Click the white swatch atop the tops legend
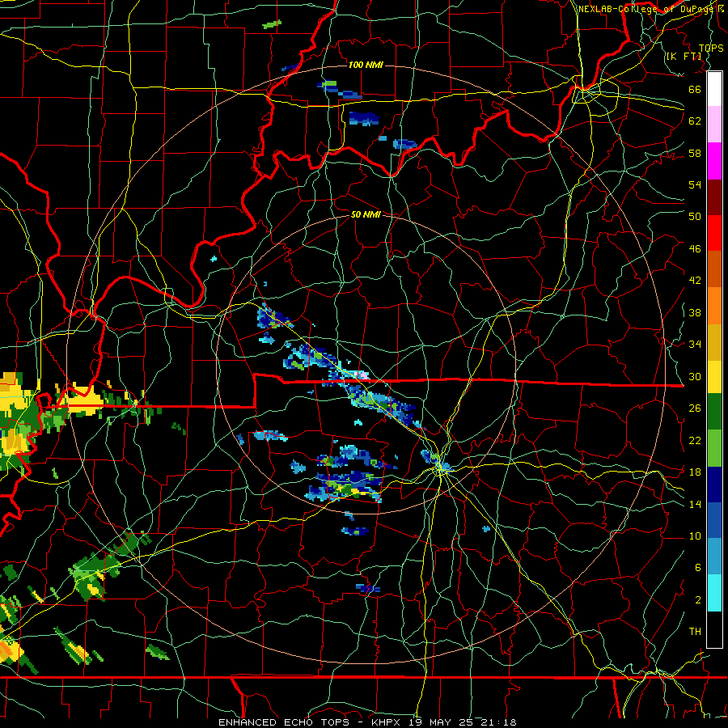Screen dimensions: 728x728 coord(714,89)
